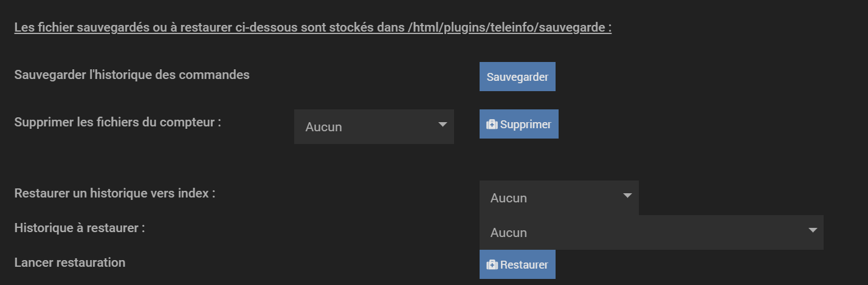The width and height of the screenshot is (868, 285).
Task: Click the 'Sauvegarder l'historique des commandes' label
Action: click(132, 75)
